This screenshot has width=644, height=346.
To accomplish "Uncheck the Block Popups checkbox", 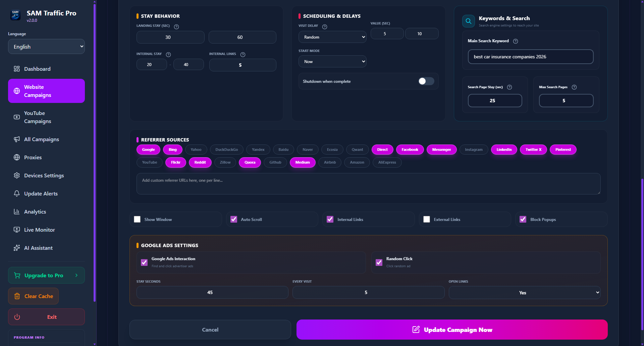I will point(523,219).
